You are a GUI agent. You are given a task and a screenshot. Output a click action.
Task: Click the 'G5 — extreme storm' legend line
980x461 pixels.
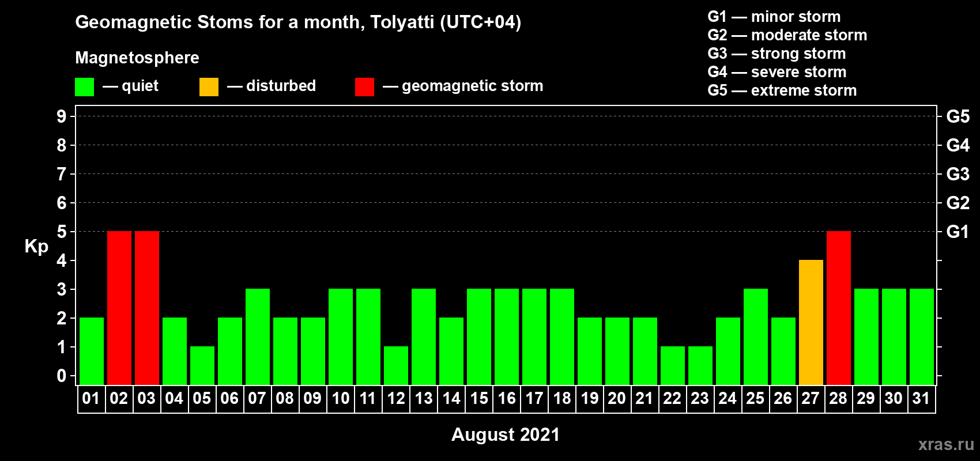tap(782, 90)
